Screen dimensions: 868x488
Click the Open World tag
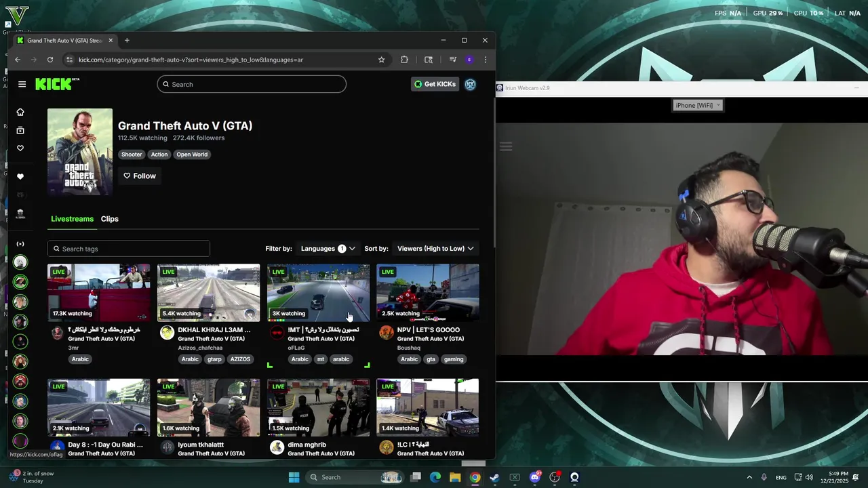click(x=192, y=155)
